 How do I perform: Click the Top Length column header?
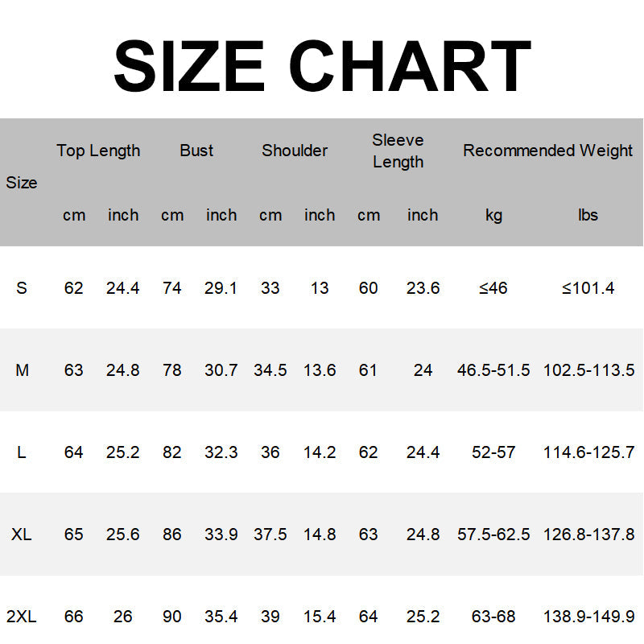(x=98, y=151)
